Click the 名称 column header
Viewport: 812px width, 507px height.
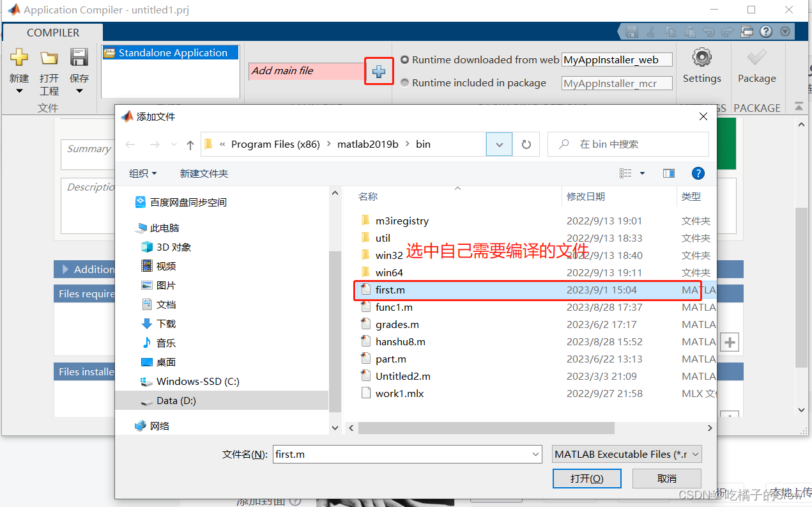click(x=368, y=196)
